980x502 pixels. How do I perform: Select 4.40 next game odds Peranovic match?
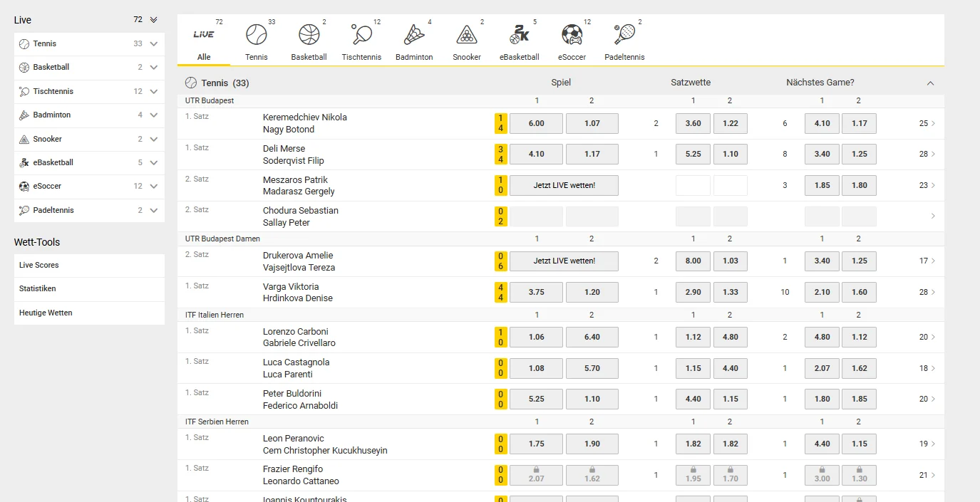822,444
